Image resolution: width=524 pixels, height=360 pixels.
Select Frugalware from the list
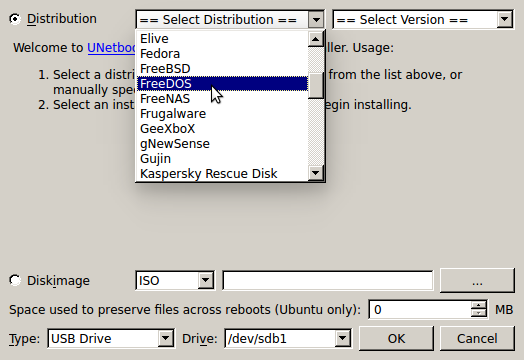(x=222, y=114)
